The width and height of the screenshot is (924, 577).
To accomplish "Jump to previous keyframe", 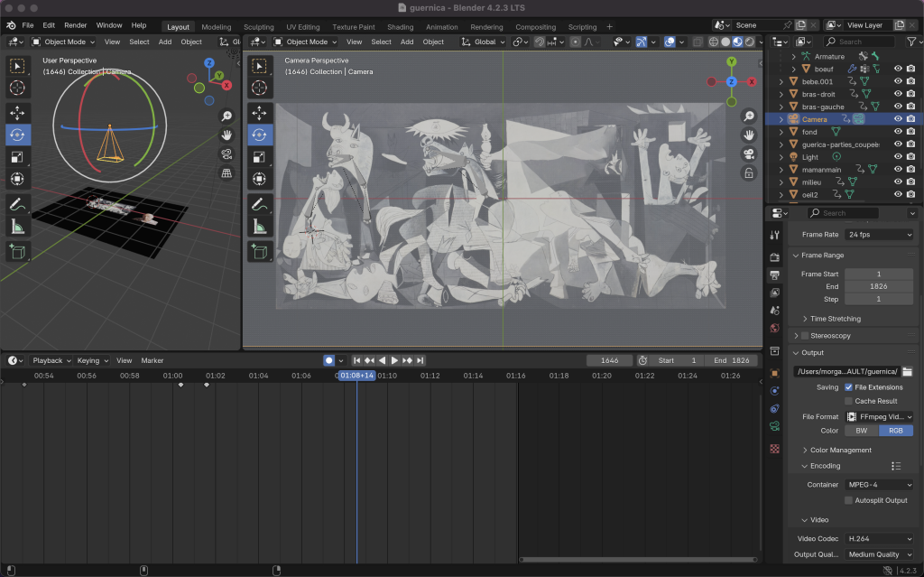I will [369, 360].
